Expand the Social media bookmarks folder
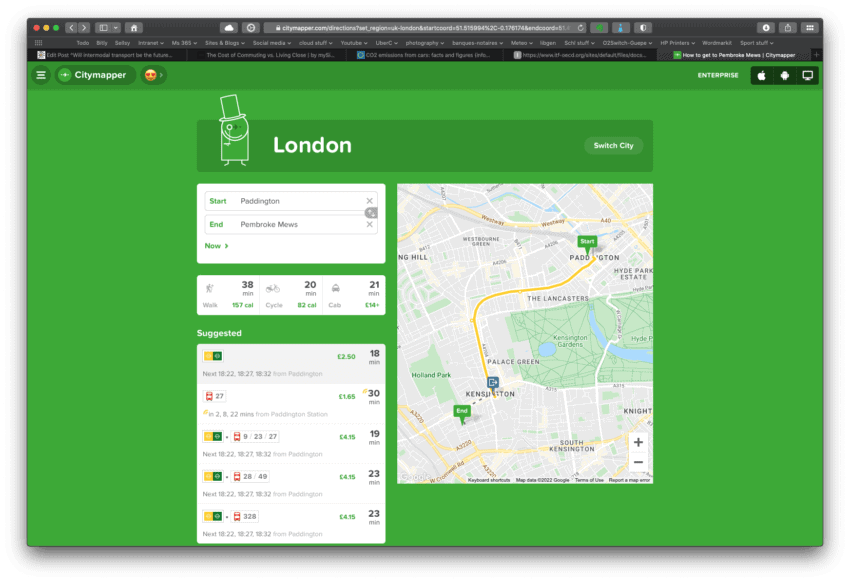Screen dimensions: 850x582 (x=272, y=43)
